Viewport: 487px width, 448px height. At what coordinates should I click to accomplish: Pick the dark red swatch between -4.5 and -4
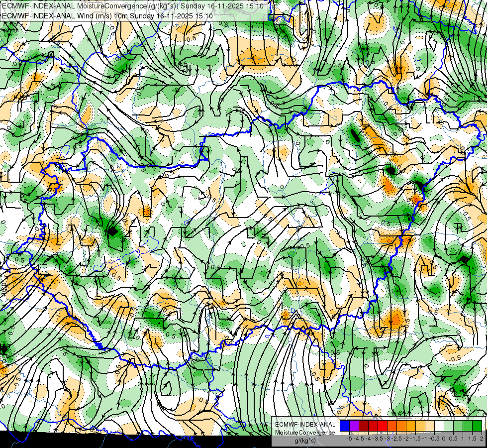point(364,426)
